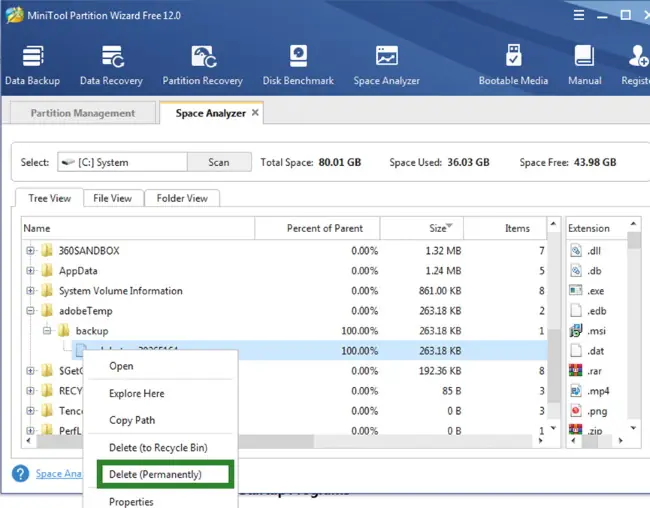Choose Copy Path in context menu
The height and width of the screenshot is (508, 650).
tap(160, 420)
